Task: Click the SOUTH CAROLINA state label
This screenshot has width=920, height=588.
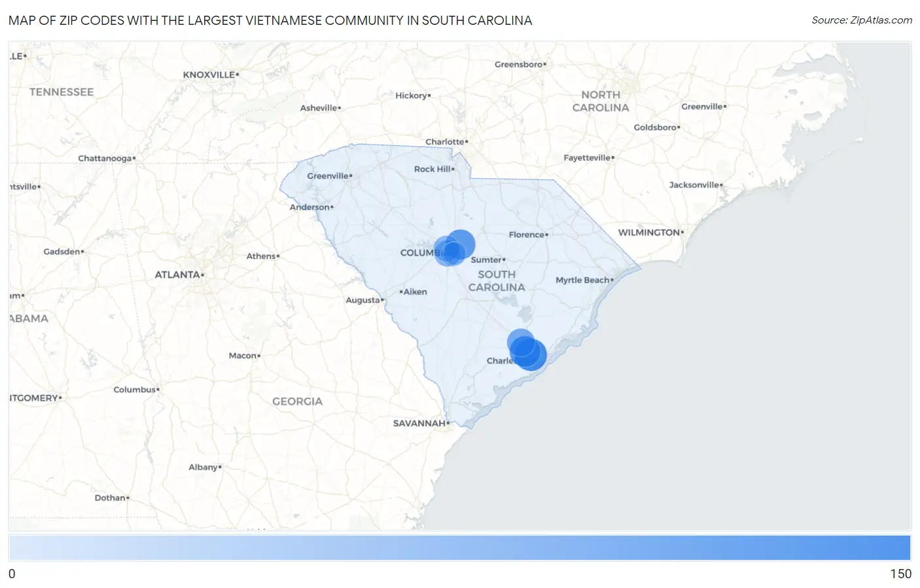Action: click(497, 281)
